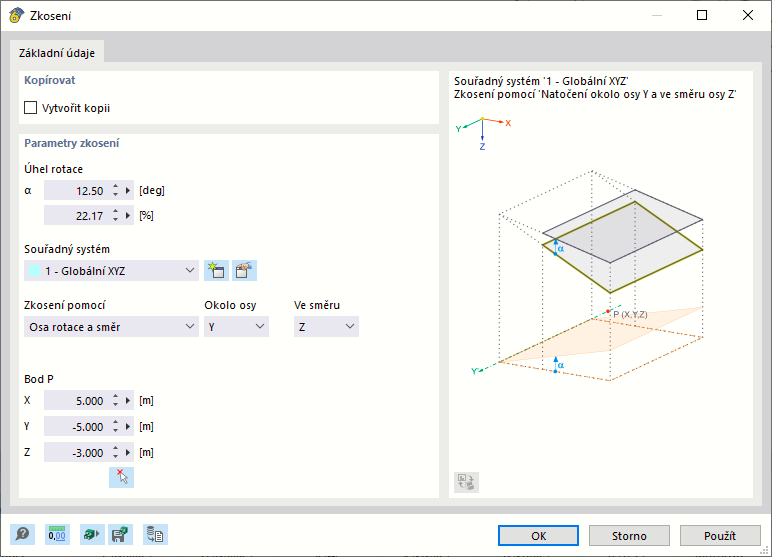Click the save settings floppy icon
The width and height of the screenshot is (772, 557).
pos(120,534)
